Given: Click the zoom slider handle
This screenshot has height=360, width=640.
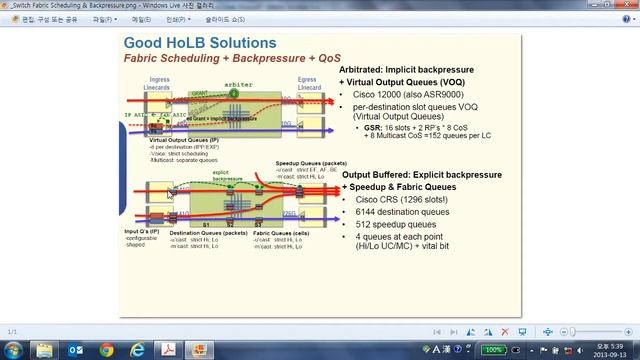Looking at the screenshot, I should point(573,332).
